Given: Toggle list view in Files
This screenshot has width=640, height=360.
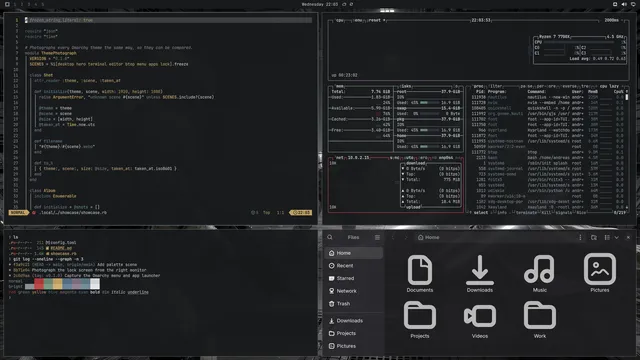Looking at the screenshot, I should pos(607,237).
